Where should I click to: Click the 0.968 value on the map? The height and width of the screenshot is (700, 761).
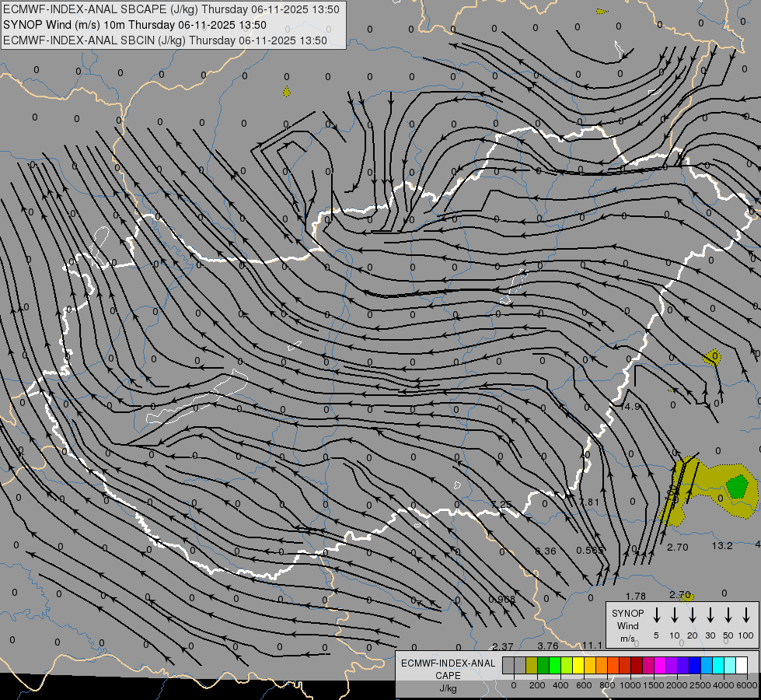pos(502,599)
